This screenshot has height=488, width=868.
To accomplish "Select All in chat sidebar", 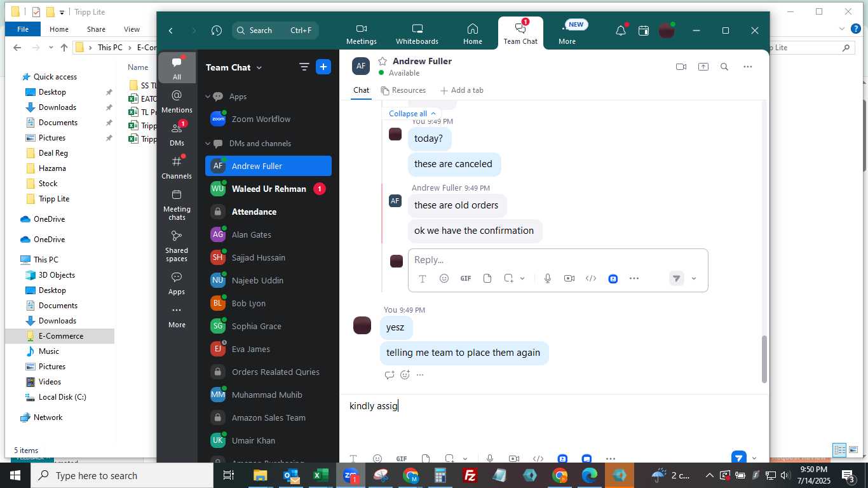I will tap(177, 68).
